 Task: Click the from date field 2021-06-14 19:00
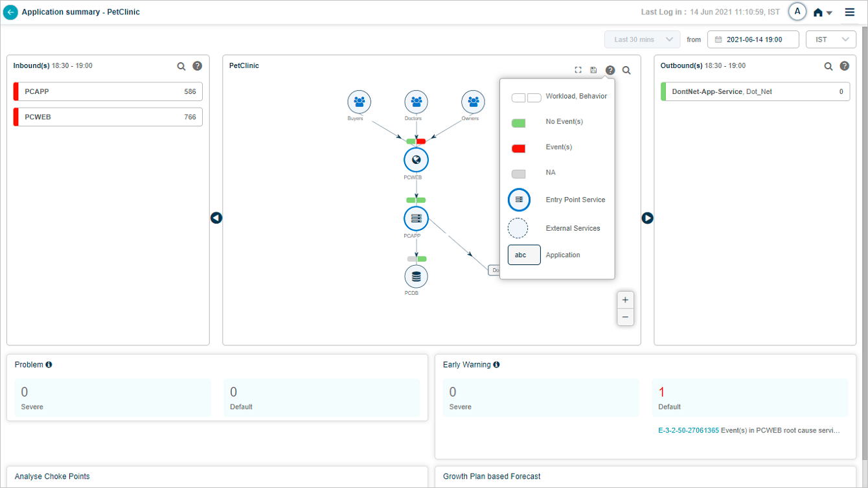[x=753, y=40]
